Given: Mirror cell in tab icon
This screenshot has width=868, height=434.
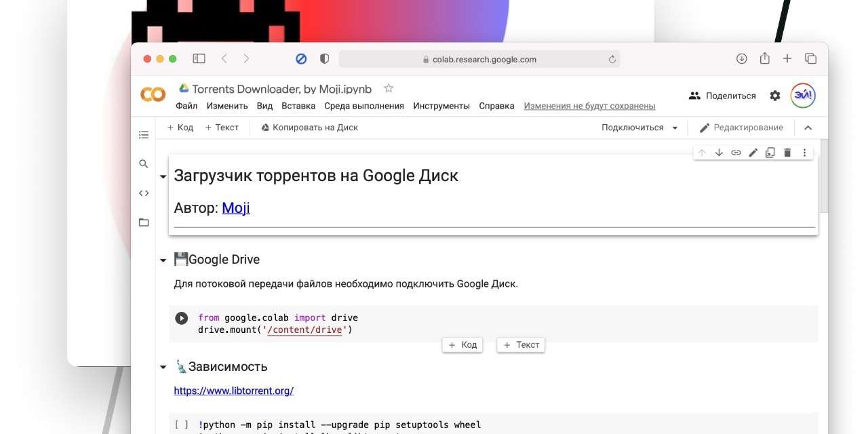Looking at the screenshot, I should 770,153.
